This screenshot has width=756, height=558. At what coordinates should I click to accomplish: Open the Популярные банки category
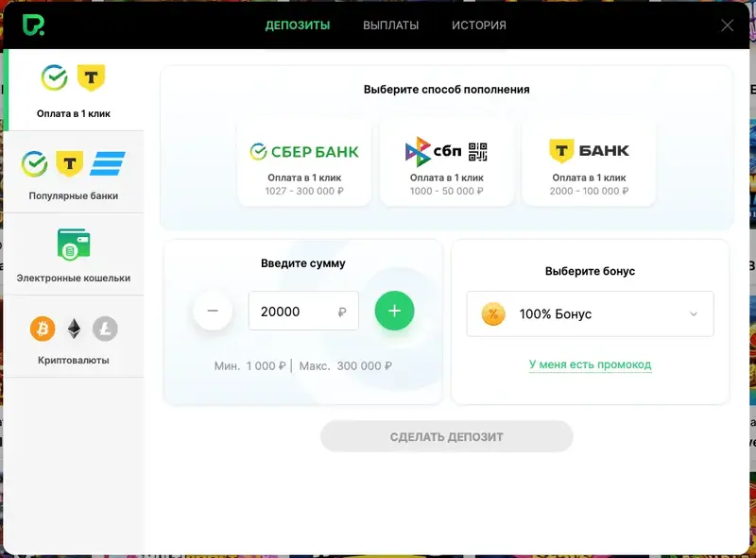[x=74, y=172]
